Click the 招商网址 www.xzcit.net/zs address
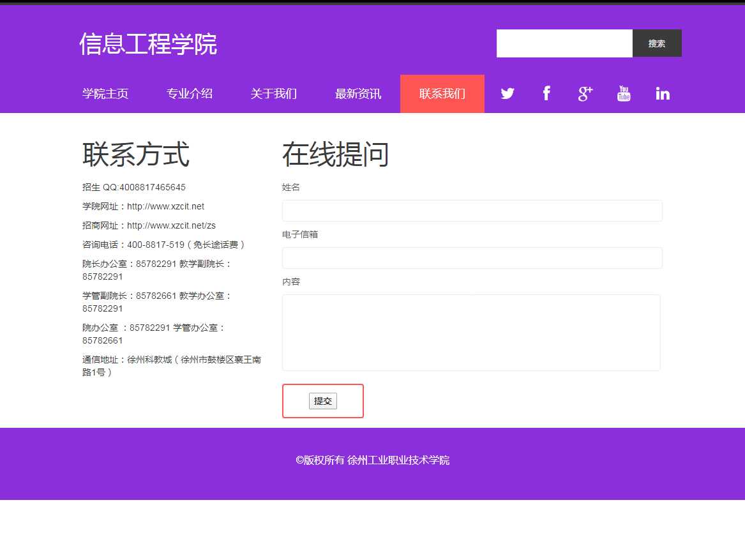The height and width of the screenshot is (560, 745). pos(171,226)
